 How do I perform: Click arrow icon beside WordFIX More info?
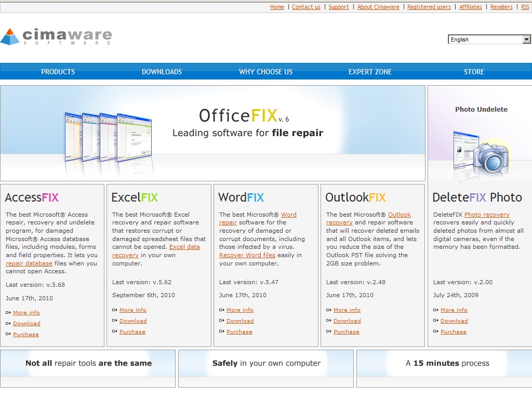click(221, 310)
